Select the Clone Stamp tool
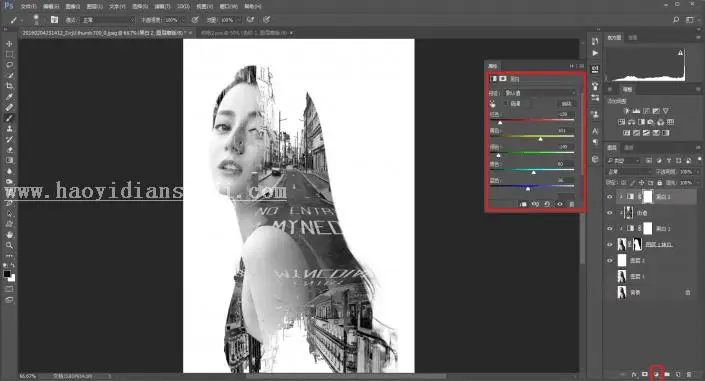 9,129
